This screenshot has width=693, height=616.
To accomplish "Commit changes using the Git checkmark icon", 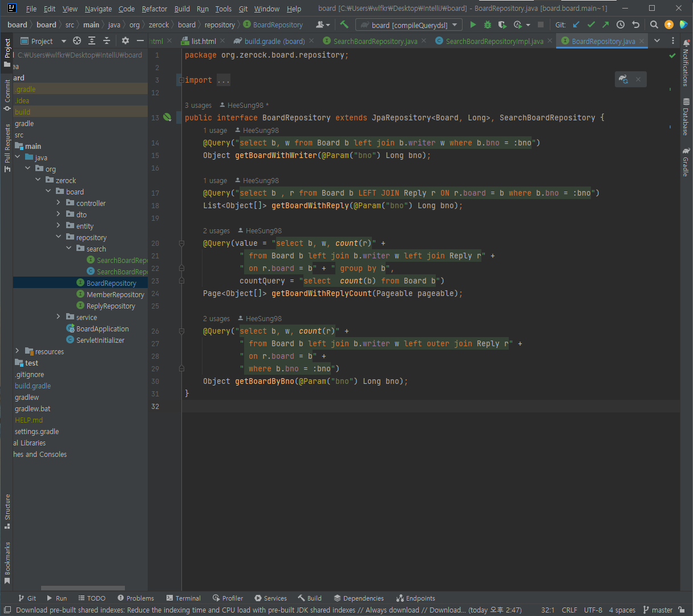I will [591, 25].
